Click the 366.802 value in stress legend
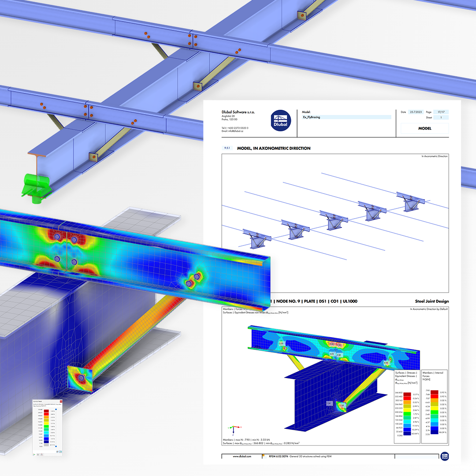Screen dimensions: 476x476 (398, 393)
